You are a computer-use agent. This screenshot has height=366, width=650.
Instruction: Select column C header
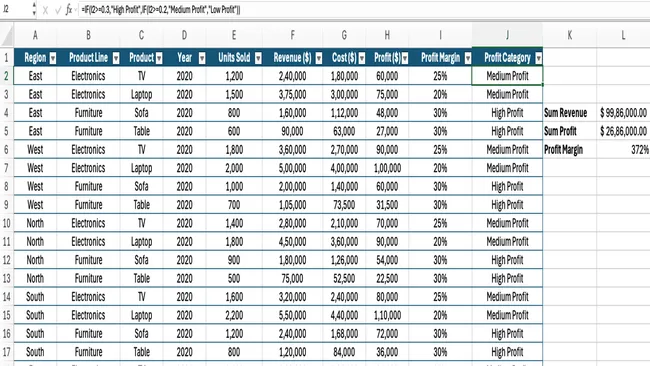[141, 36]
